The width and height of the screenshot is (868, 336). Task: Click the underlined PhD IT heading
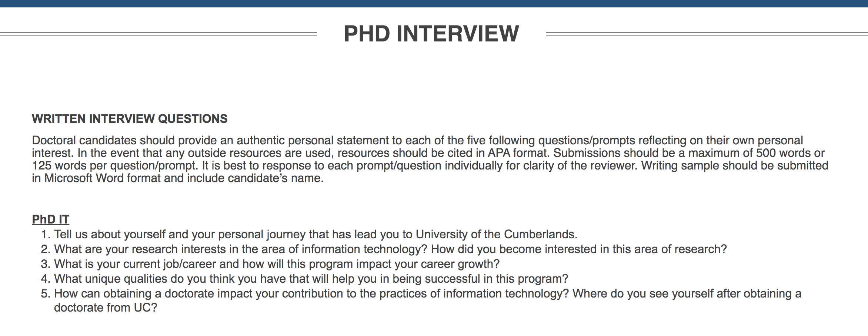50,219
